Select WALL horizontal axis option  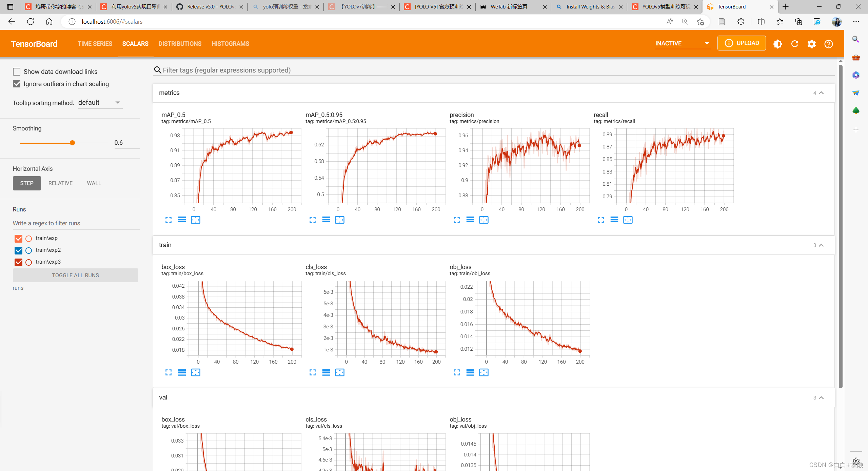pos(94,183)
